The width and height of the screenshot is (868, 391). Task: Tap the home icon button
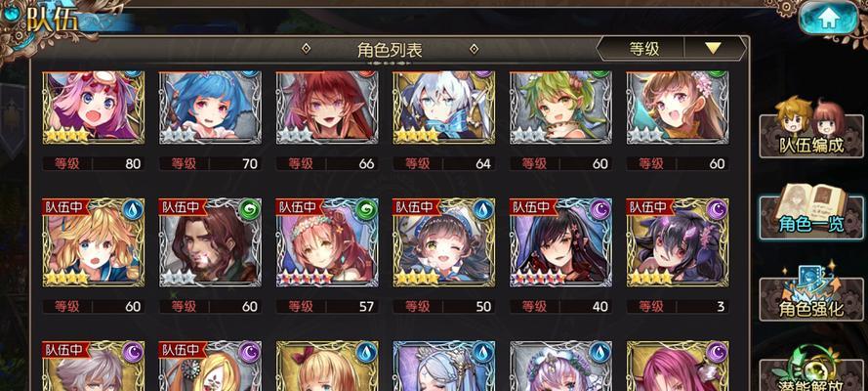click(x=828, y=18)
